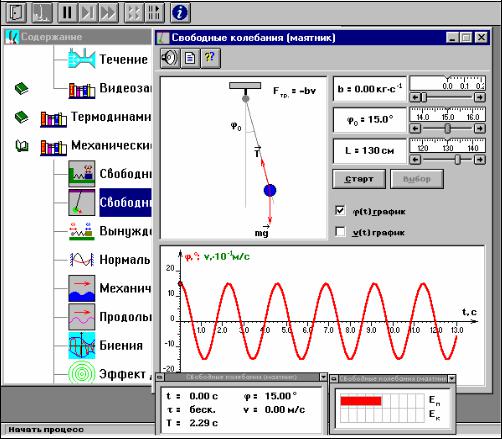Image resolution: width=502 pixels, height=439 pixels.
Task: Open the blue info 'i' icon
Action: point(180,13)
